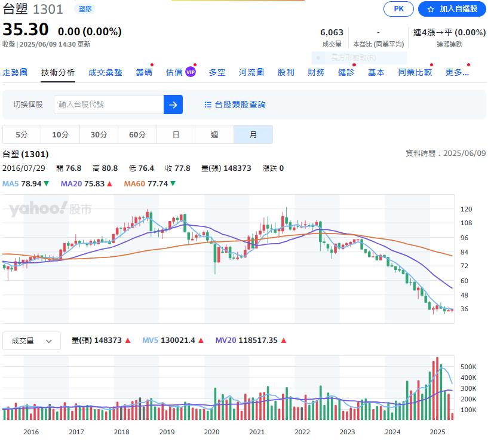The height and width of the screenshot is (448, 491).
Task: Click the 連4漲→平 (0.00%) streak text
Action: pos(449,33)
